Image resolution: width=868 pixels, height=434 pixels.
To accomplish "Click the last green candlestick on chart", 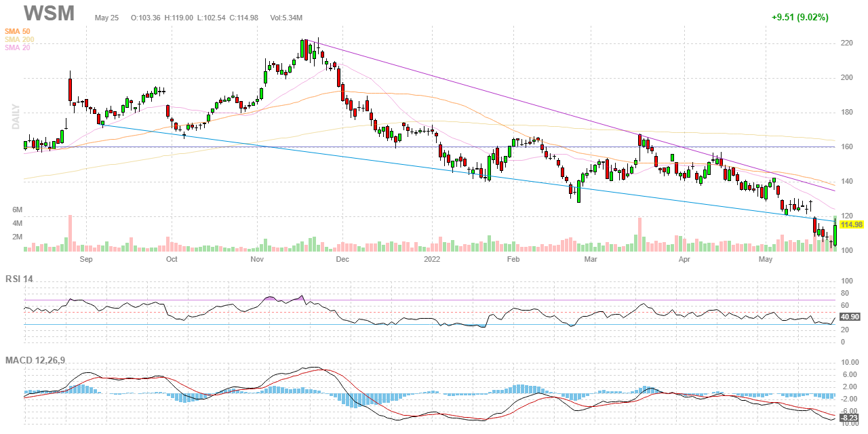I will tap(835, 231).
